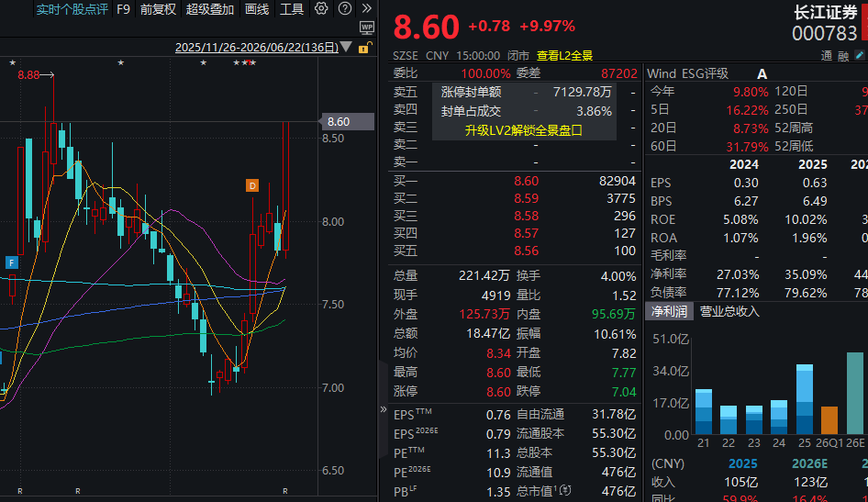Viewport: 868px width, 502px height.
Task: Click the 换手 value 4.00%
Action: pos(618,276)
